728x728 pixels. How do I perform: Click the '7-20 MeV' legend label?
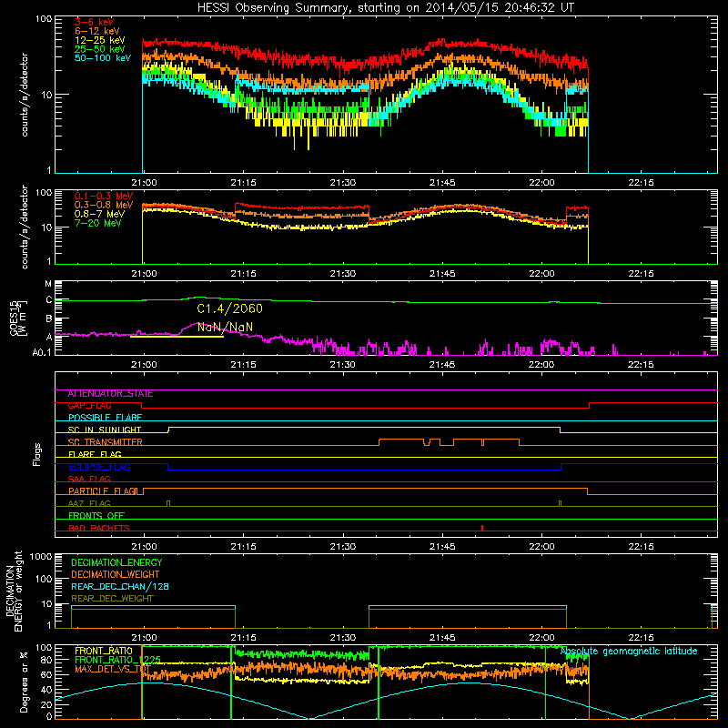pos(98,223)
